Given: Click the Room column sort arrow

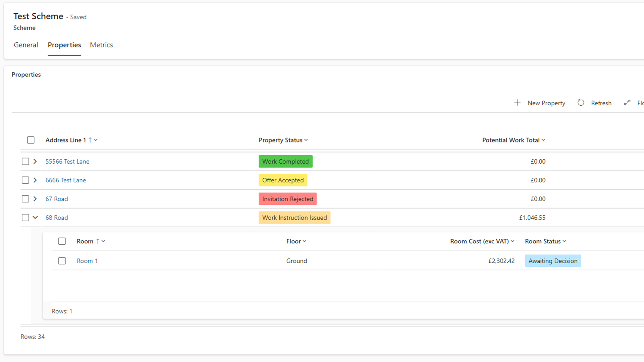Looking at the screenshot, I should click(98, 241).
